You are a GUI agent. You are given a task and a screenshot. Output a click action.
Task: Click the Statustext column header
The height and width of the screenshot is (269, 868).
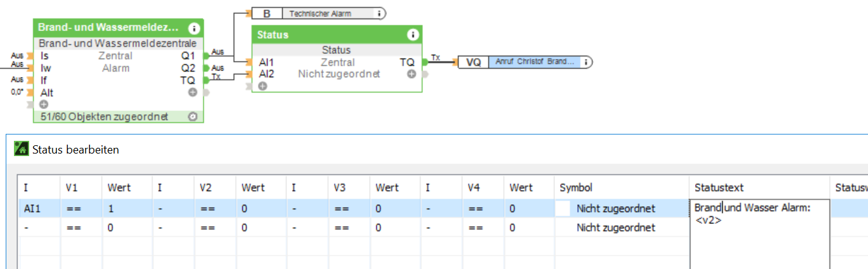click(x=718, y=188)
